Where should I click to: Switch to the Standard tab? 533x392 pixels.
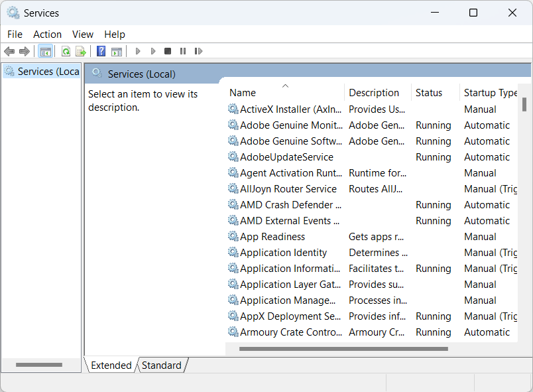coord(162,365)
